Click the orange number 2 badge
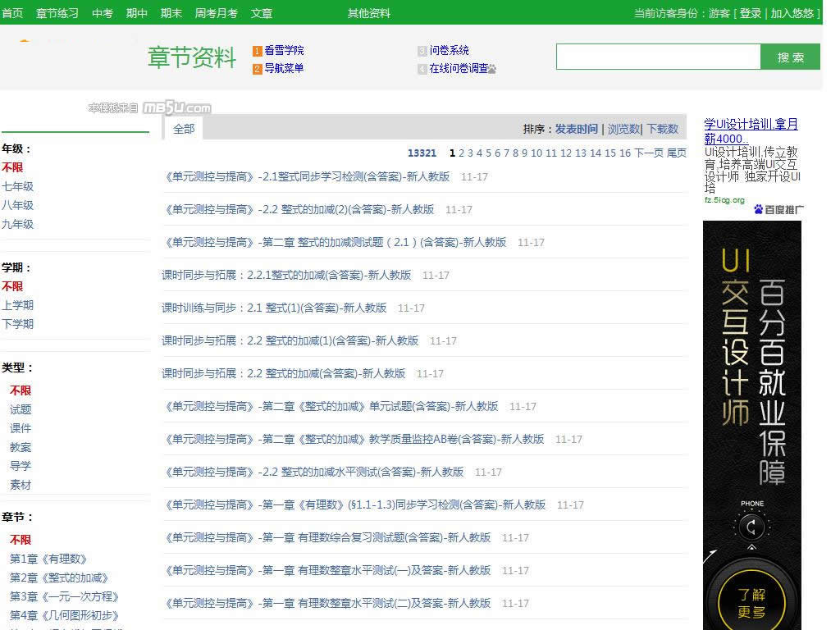The width and height of the screenshot is (840, 630). click(258, 69)
